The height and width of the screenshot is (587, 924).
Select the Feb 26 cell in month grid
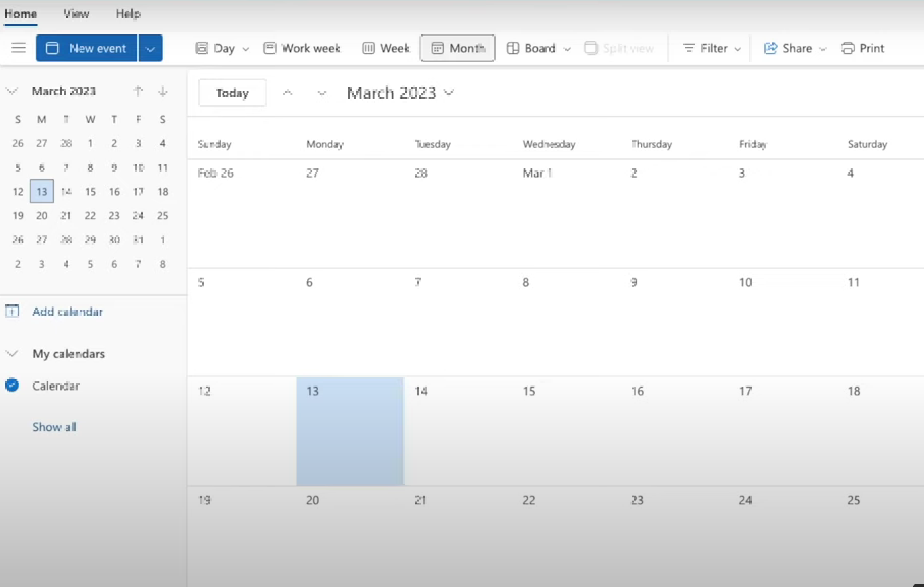pyautogui.click(x=241, y=214)
